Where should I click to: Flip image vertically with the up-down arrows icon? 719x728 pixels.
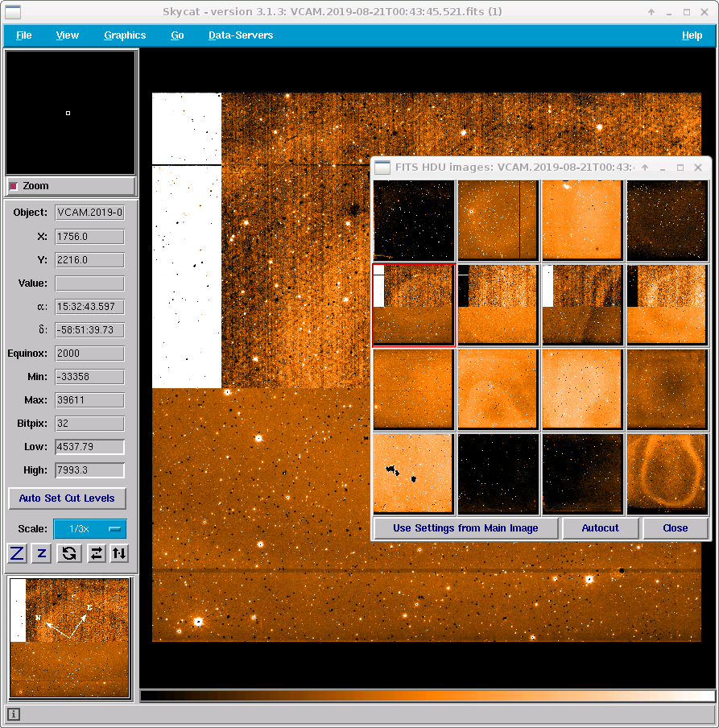tap(119, 553)
